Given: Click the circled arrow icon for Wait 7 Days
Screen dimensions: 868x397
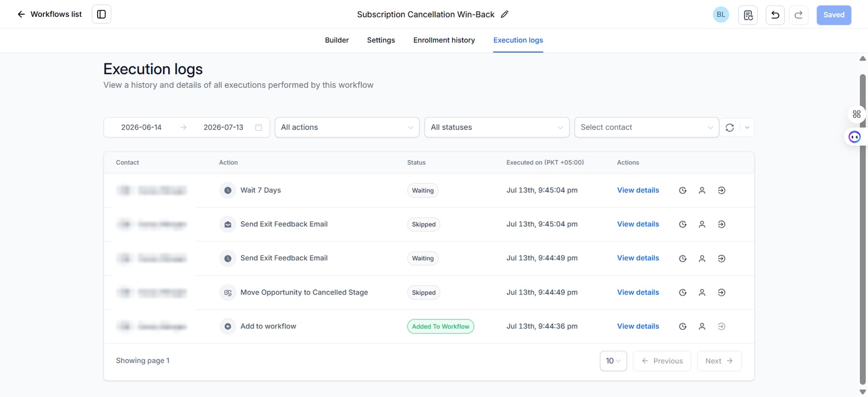Looking at the screenshot, I should point(722,190).
